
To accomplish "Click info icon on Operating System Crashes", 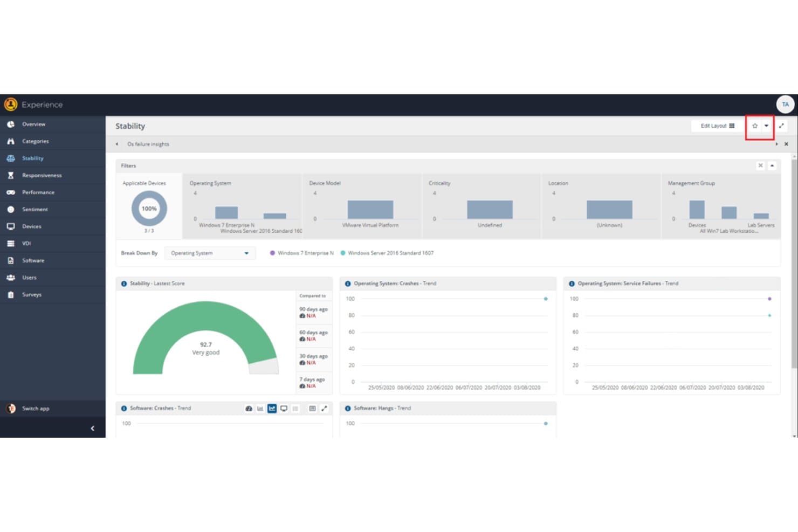I will pos(348,284).
